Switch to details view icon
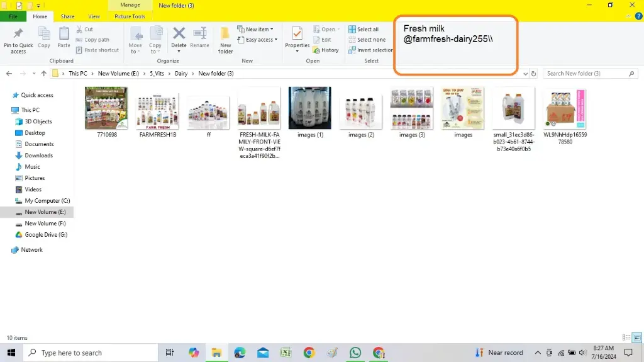The height and width of the screenshot is (362, 644). [x=626, y=337]
